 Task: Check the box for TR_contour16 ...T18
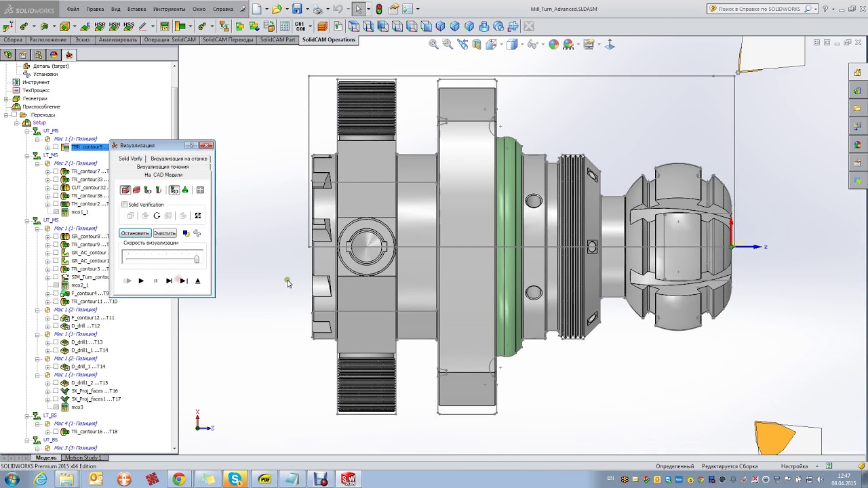[x=56, y=432]
